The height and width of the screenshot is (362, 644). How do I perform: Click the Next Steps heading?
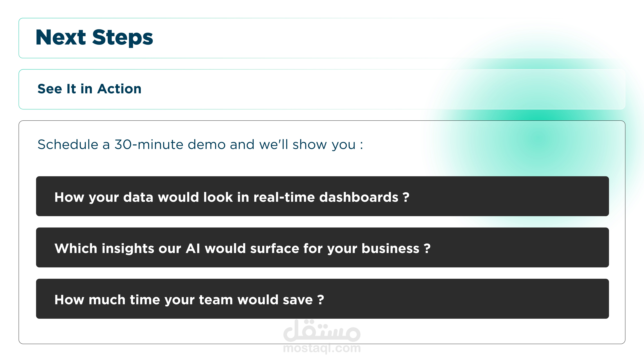pos(94,37)
